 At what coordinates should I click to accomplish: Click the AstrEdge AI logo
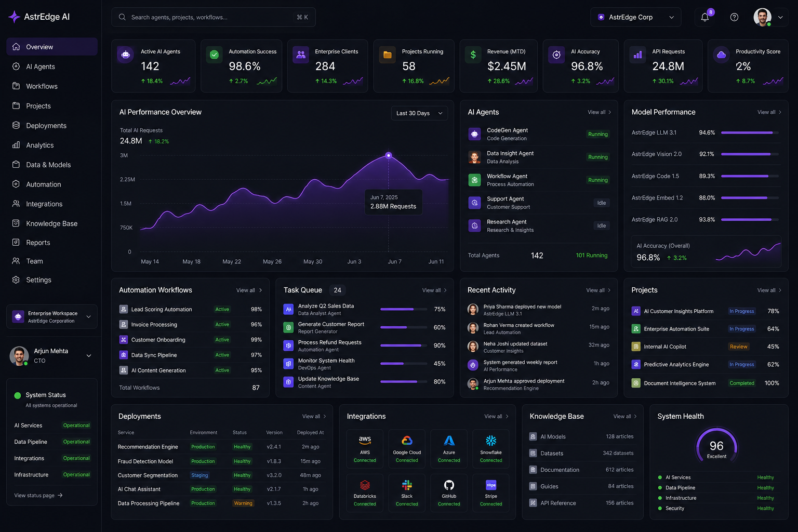[39, 17]
